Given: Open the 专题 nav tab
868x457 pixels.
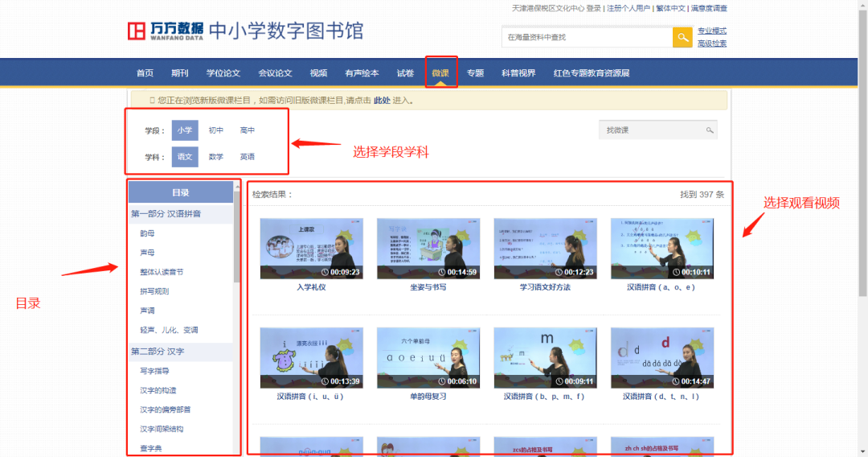Looking at the screenshot, I should [x=475, y=73].
